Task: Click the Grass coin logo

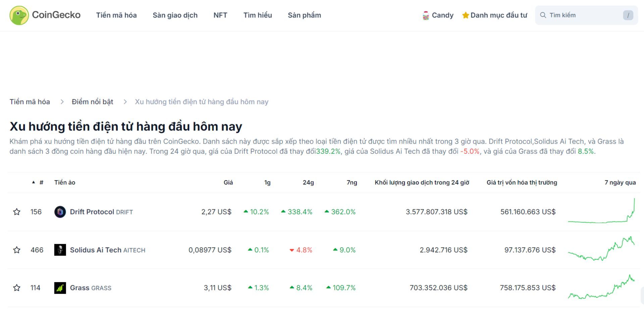Action: (x=60, y=288)
